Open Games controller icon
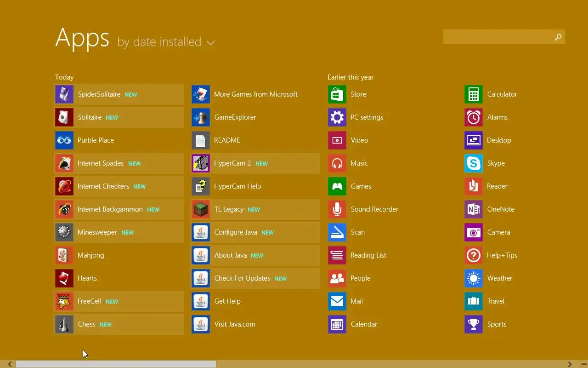This screenshot has width=588, height=368. point(337,186)
